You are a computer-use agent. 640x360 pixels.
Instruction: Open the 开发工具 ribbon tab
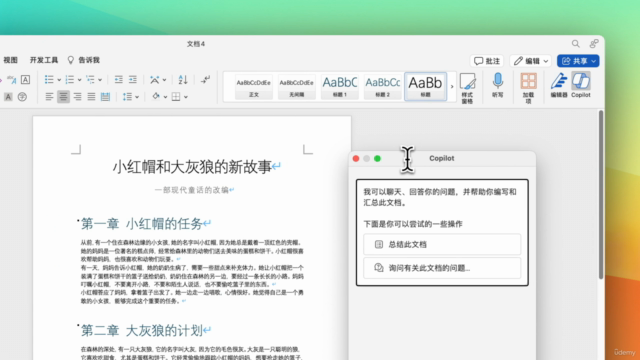click(x=44, y=60)
